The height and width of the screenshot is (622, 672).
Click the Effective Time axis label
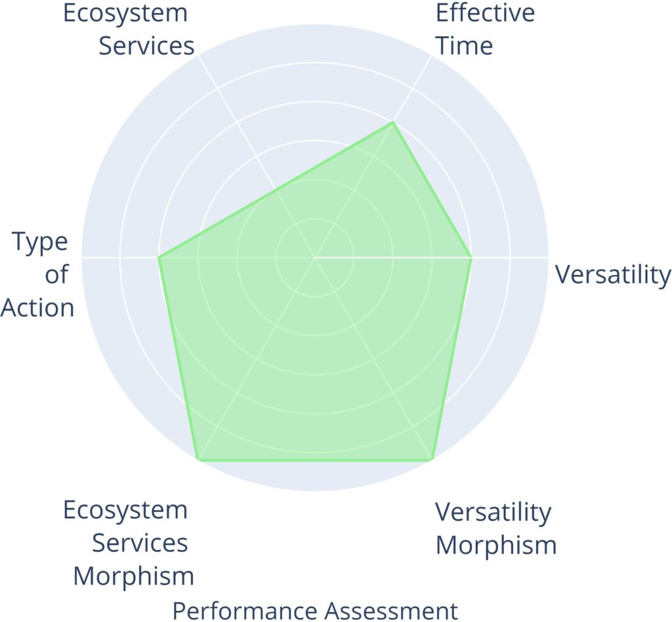[x=484, y=30]
